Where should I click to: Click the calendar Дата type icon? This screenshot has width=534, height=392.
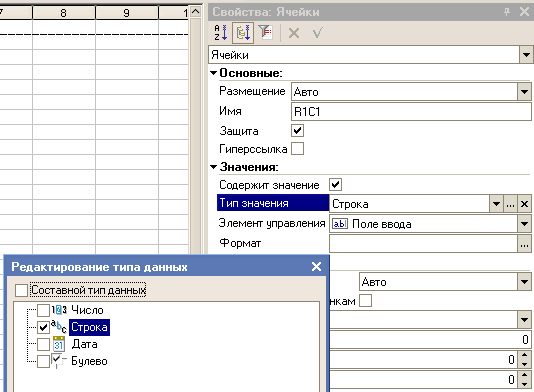pos(59,344)
